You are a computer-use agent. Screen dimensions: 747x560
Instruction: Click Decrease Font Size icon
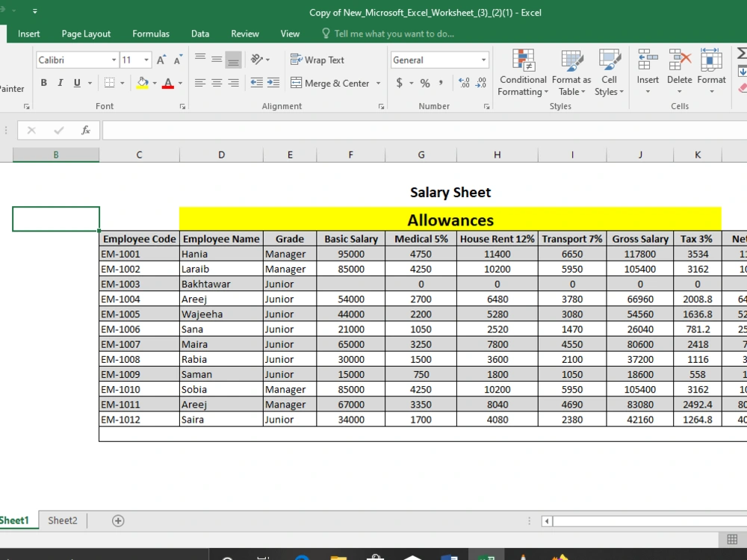(178, 60)
